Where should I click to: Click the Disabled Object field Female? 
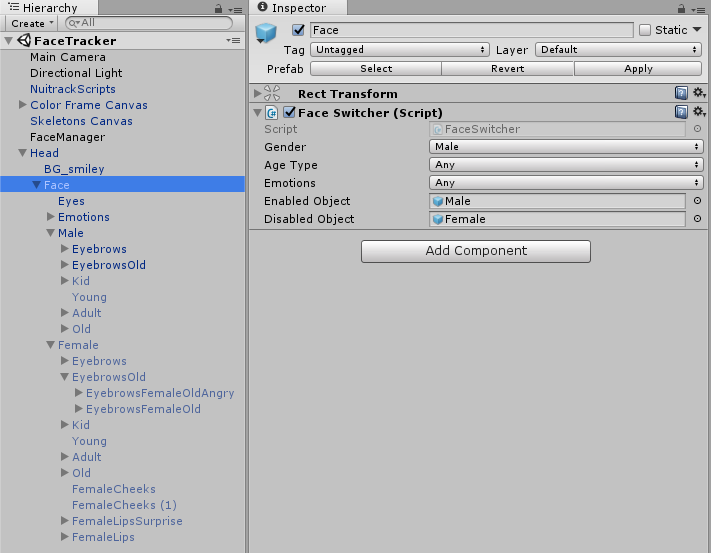tap(557, 219)
